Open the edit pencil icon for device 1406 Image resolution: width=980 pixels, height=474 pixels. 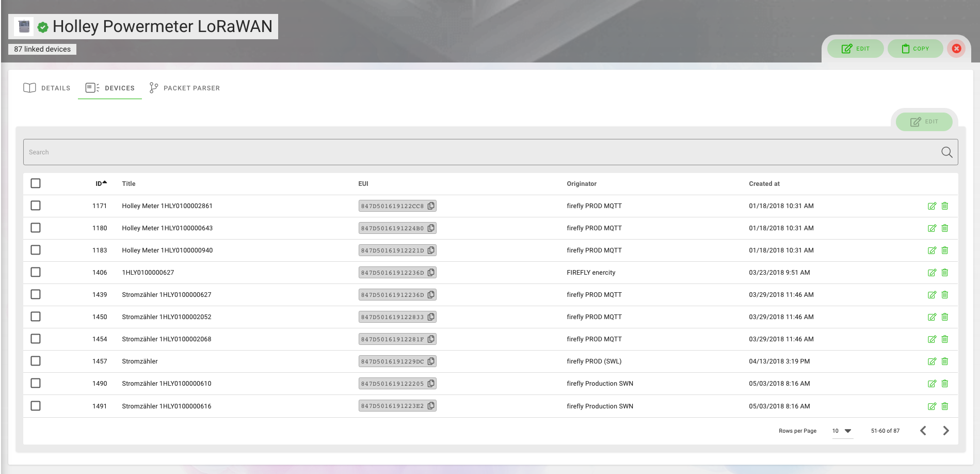(x=932, y=272)
